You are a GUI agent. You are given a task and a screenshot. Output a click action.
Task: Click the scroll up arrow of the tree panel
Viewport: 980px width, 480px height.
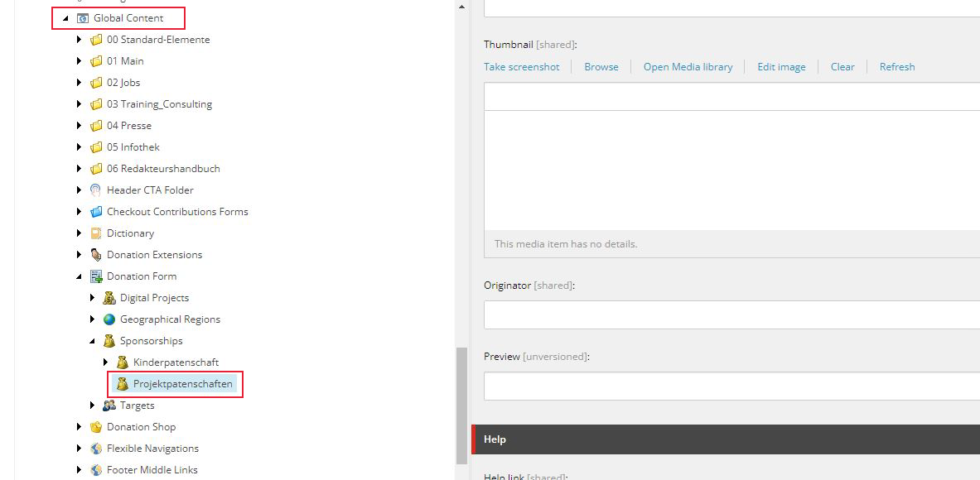462,7
